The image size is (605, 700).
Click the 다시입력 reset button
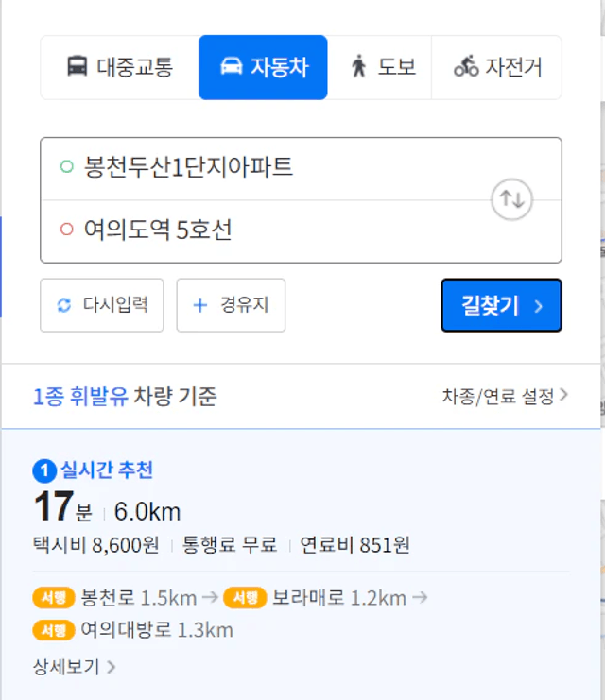click(x=102, y=305)
